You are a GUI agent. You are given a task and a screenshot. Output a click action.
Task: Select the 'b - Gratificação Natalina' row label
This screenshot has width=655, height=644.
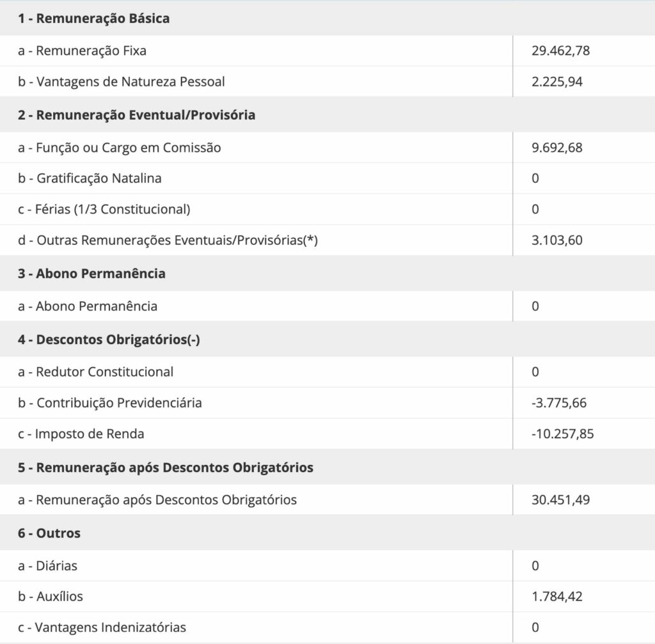click(x=90, y=178)
